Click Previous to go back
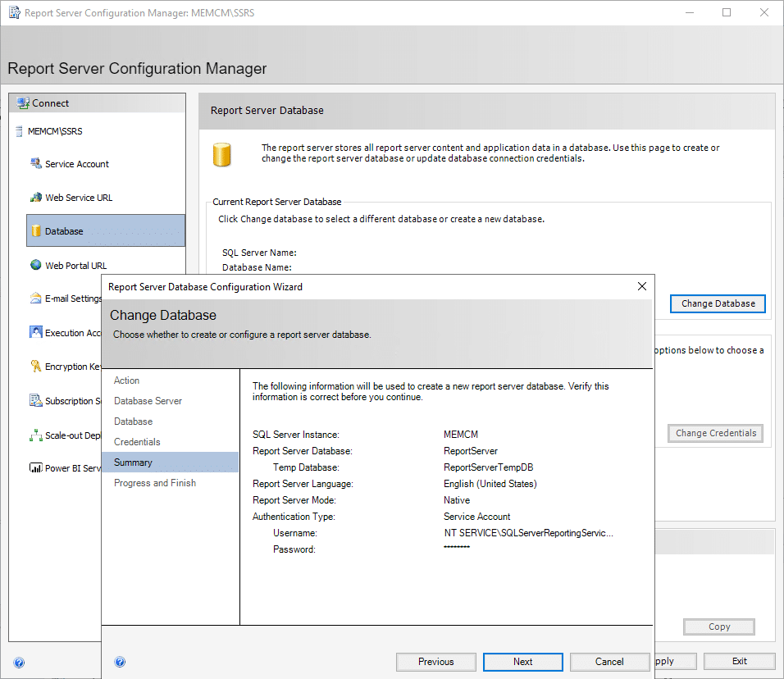The width and height of the screenshot is (784, 679). tap(435, 662)
